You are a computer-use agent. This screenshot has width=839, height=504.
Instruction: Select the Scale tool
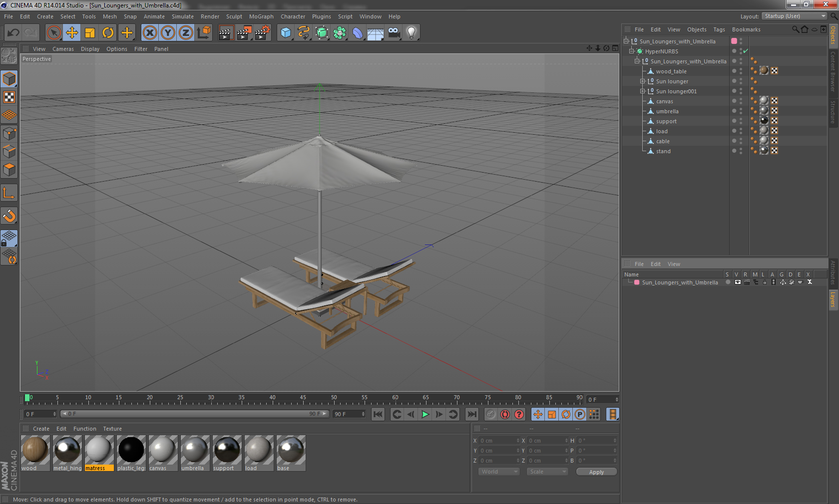[x=90, y=33]
